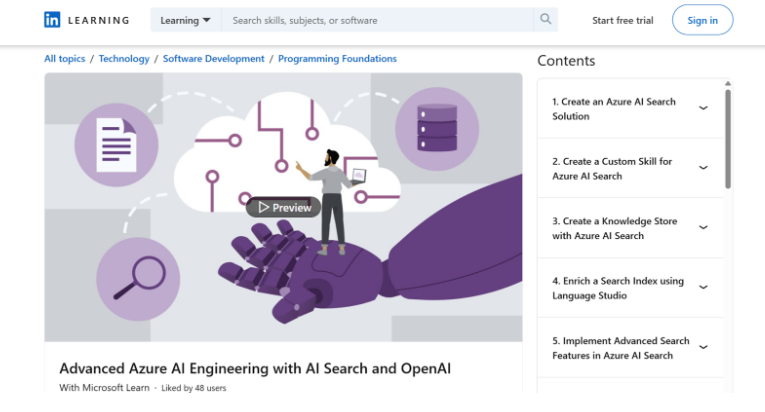Image resolution: width=765 pixels, height=412 pixels.
Task: Play the course preview video
Action: pyautogui.click(x=283, y=207)
